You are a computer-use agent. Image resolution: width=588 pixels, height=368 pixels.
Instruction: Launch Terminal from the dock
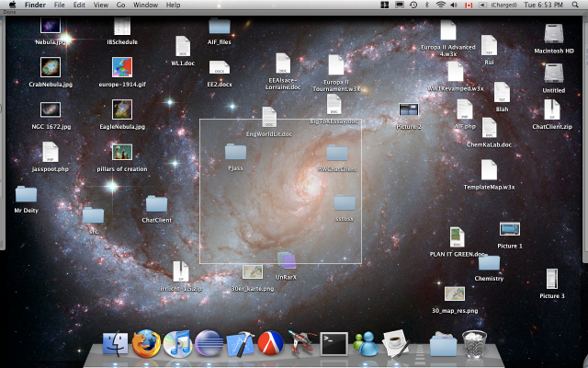point(334,343)
